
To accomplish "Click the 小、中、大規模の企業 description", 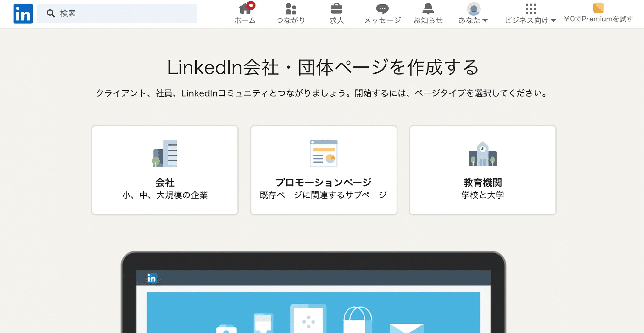I will click(165, 195).
